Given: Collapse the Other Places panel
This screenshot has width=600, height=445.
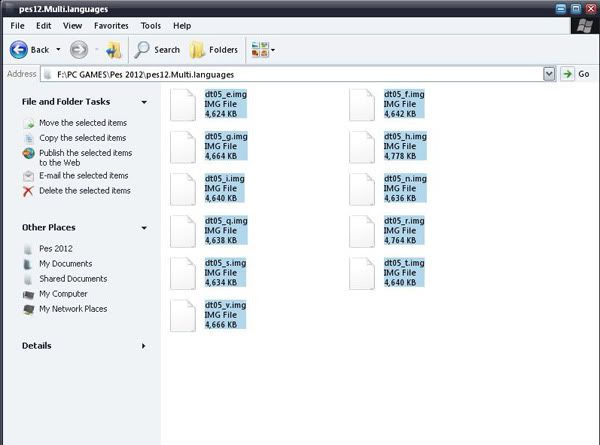Looking at the screenshot, I should click(x=144, y=228).
